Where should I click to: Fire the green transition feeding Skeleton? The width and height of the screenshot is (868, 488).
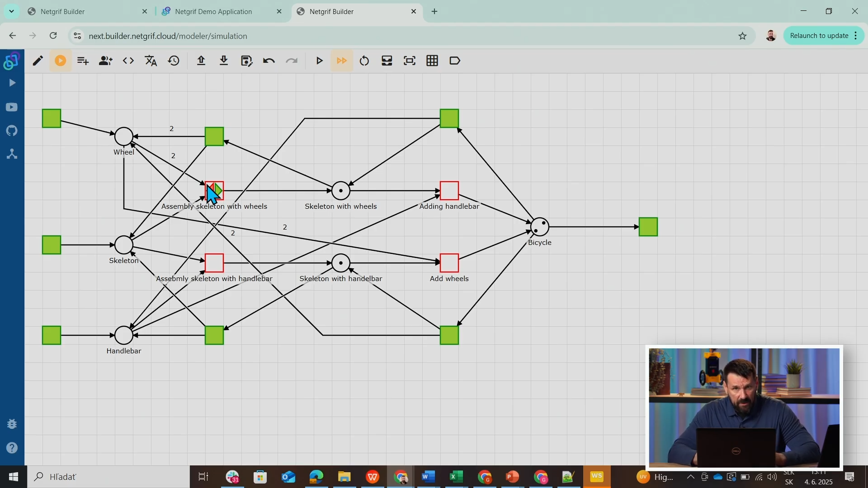pos(52,245)
